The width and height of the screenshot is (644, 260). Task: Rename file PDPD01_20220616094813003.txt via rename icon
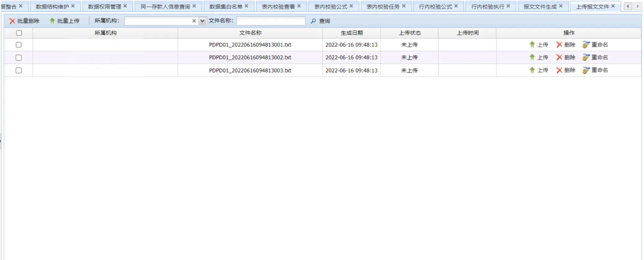click(586, 70)
